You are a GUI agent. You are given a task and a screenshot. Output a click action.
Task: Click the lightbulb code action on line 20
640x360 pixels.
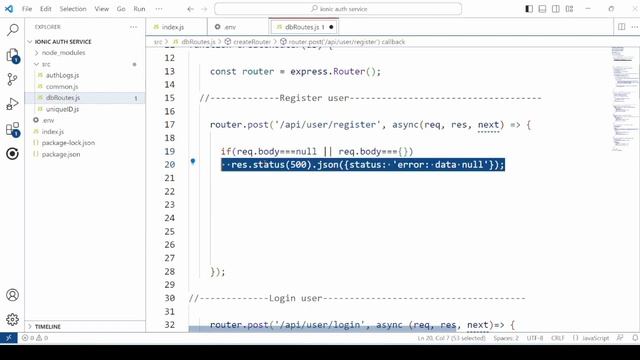[193, 161]
